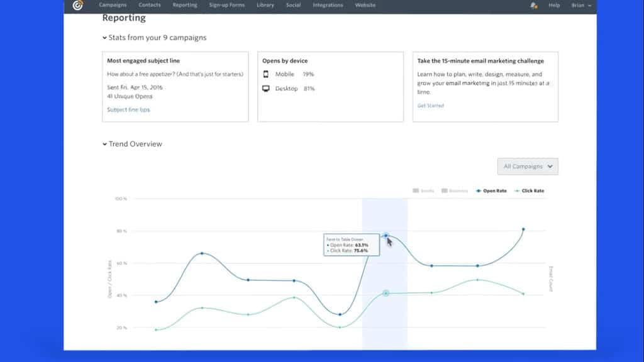Viewport: 644px width, 362px height.
Task: Click the 'How about a free appetizer?' subject text
Action: (175, 74)
